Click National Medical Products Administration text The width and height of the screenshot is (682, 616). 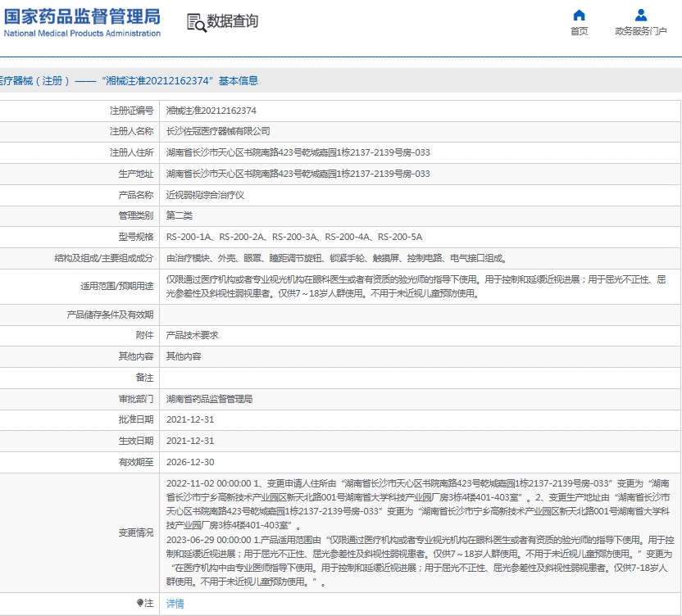point(82,34)
